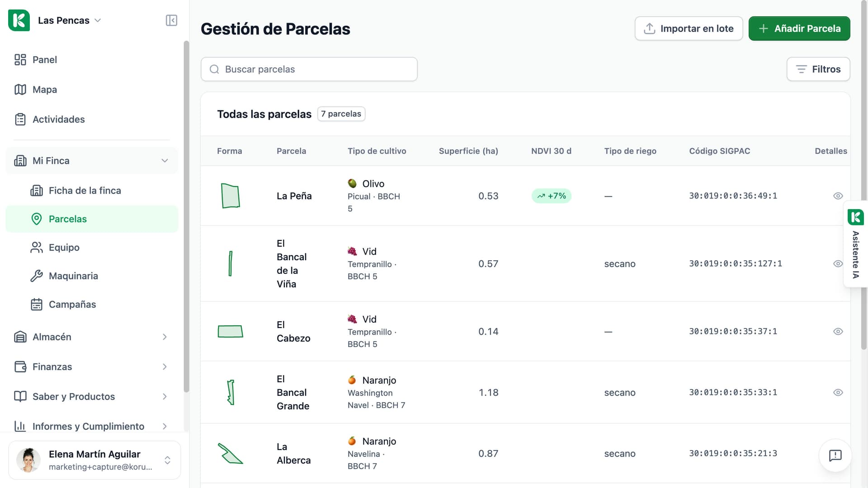The image size is (868, 488).
Task: Click the orange icon in La Alberca row
Action: click(352, 441)
